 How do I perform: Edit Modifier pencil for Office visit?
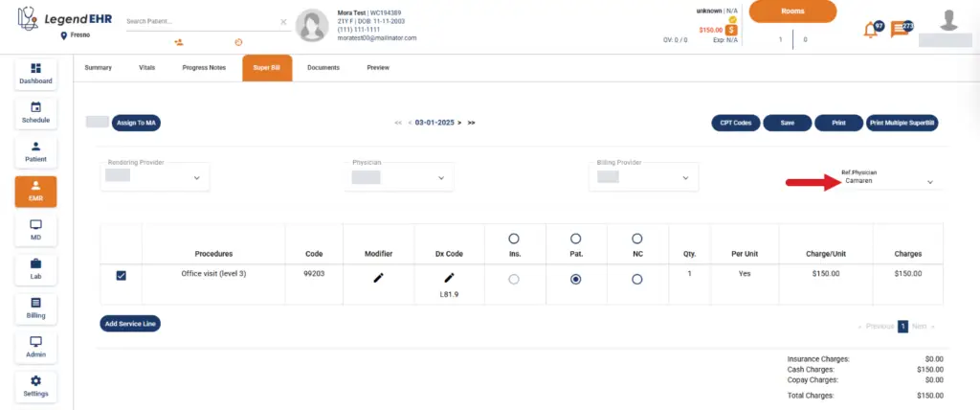pos(378,278)
